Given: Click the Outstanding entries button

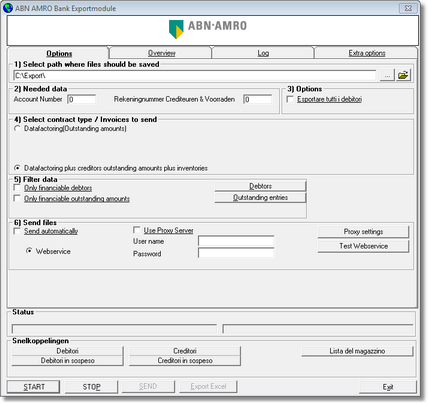Looking at the screenshot, I should click(260, 197).
